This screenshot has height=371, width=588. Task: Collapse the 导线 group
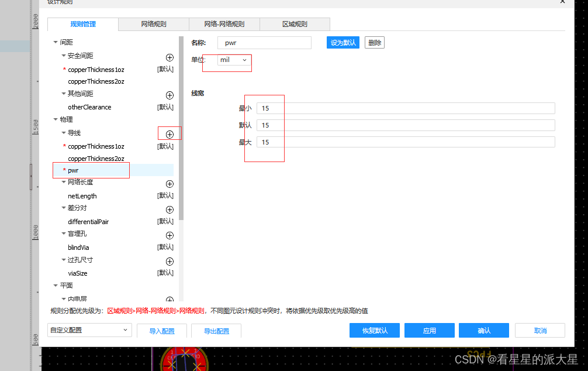click(63, 133)
